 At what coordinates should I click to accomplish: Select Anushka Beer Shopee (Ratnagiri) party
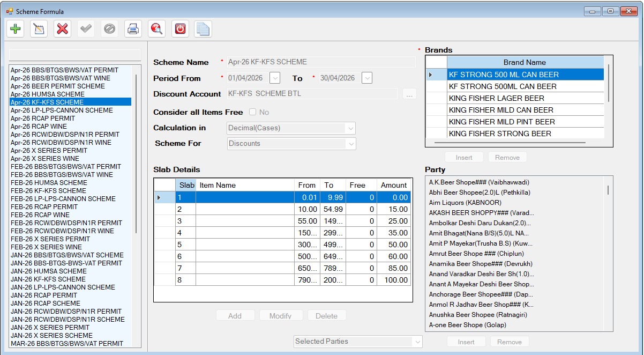pyautogui.click(x=478, y=315)
